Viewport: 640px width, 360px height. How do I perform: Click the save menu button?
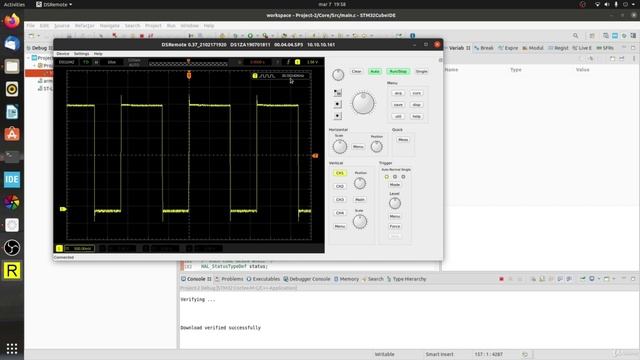[x=398, y=105]
